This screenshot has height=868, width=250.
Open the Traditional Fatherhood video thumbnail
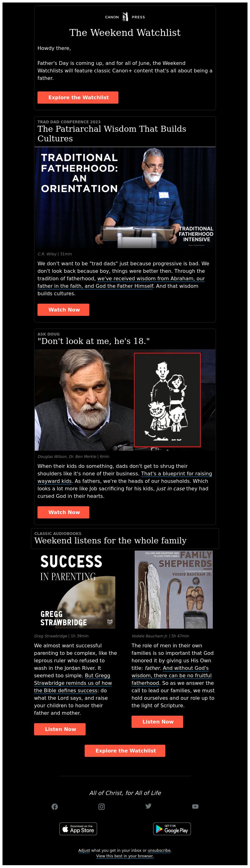click(125, 198)
